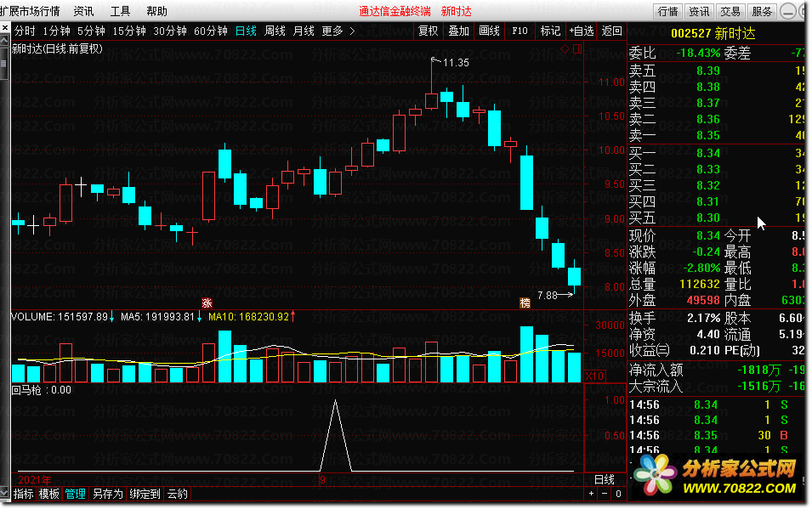Click the down arrow of the left scrollbar
Viewport: 812px width, 509px height.
4,493
